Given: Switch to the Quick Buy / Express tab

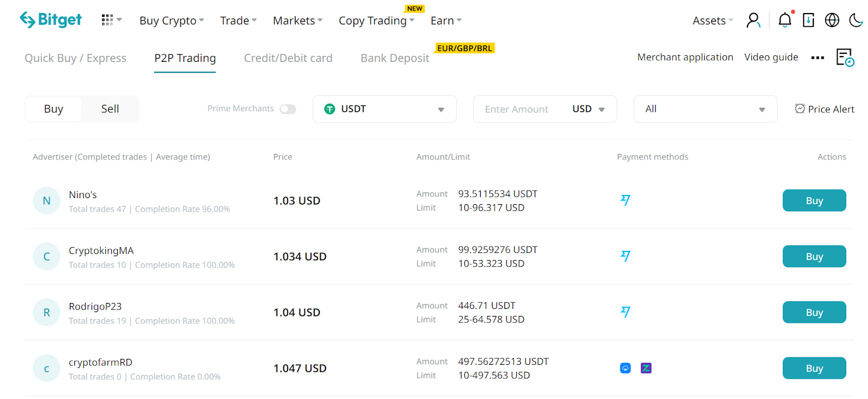Looking at the screenshot, I should coord(75,58).
